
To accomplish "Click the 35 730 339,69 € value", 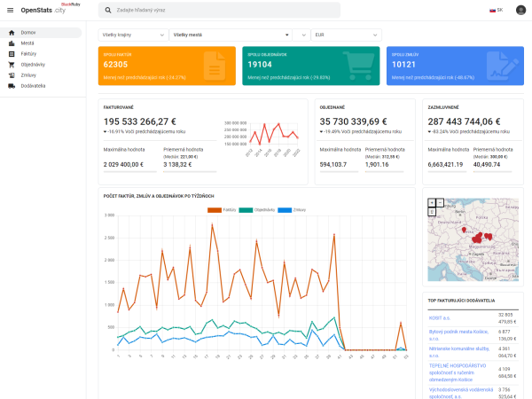I will pyautogui.click(x=353, y=121).
